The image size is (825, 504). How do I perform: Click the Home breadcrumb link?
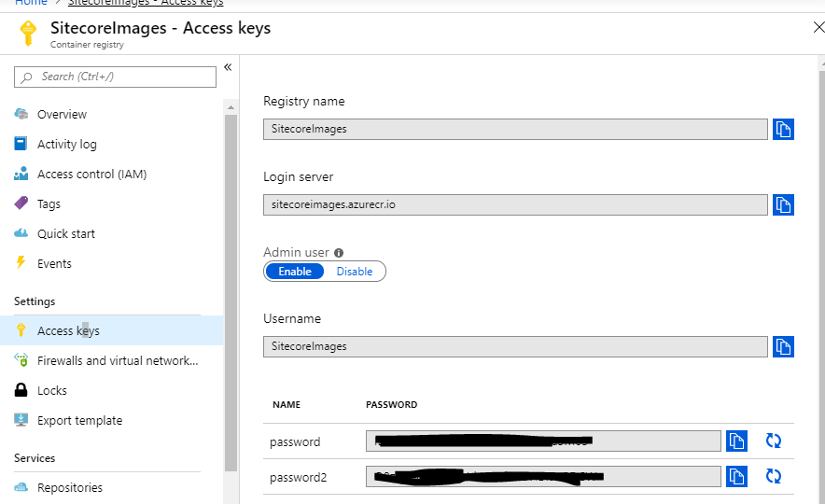(30, 3)
